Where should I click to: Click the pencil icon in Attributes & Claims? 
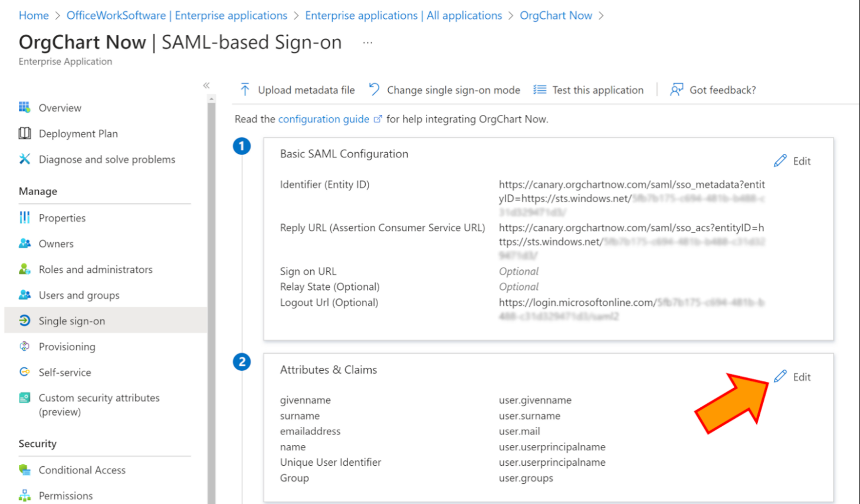pyautogui.click(x=780, y=376)
